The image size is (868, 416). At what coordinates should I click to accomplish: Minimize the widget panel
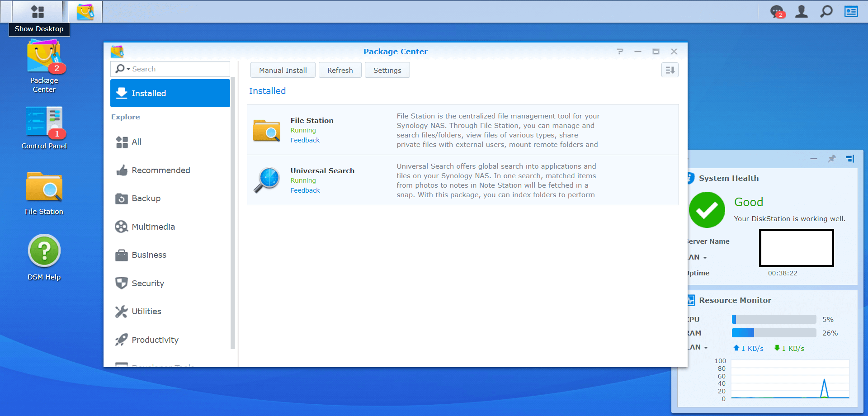814,159
